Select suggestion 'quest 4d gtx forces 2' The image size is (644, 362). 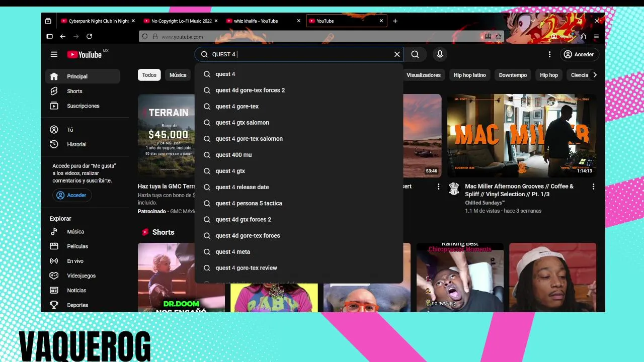coord(299,219)
